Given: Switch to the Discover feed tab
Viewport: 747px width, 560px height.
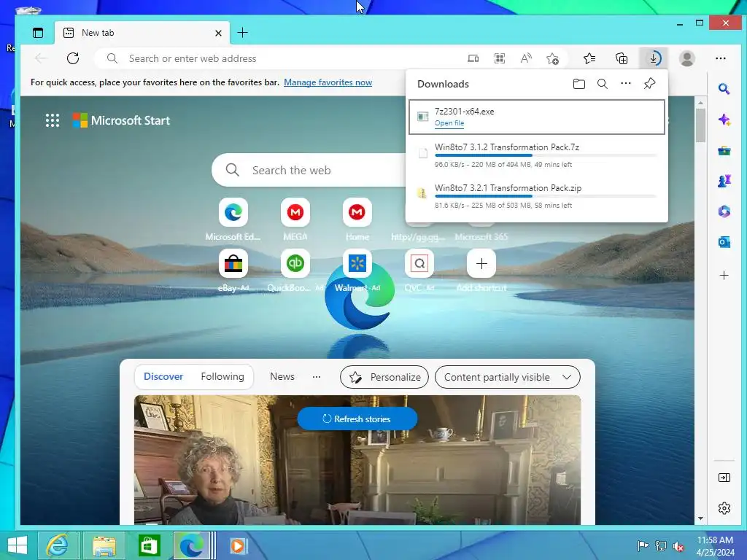Looking at the screenshot, I should (x=163, y=377).
